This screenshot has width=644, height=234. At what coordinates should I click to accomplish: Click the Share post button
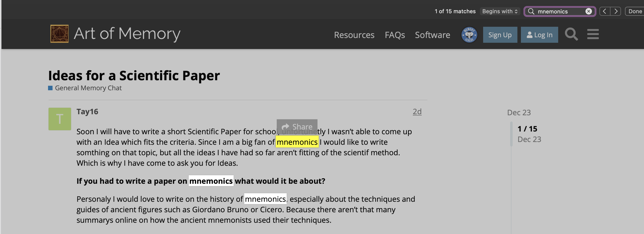pyautogui.click(x=297, y=126)
